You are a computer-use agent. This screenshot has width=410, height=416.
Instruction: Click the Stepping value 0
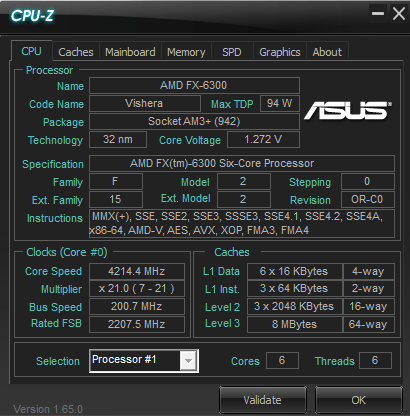tap(368, 182)
